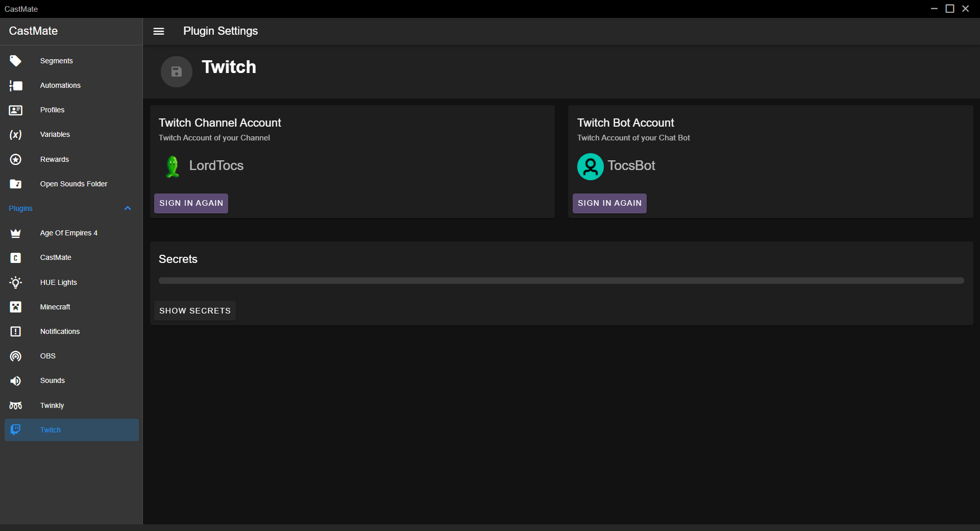Click the OBS broadcast icon

(x=16, y=356)
